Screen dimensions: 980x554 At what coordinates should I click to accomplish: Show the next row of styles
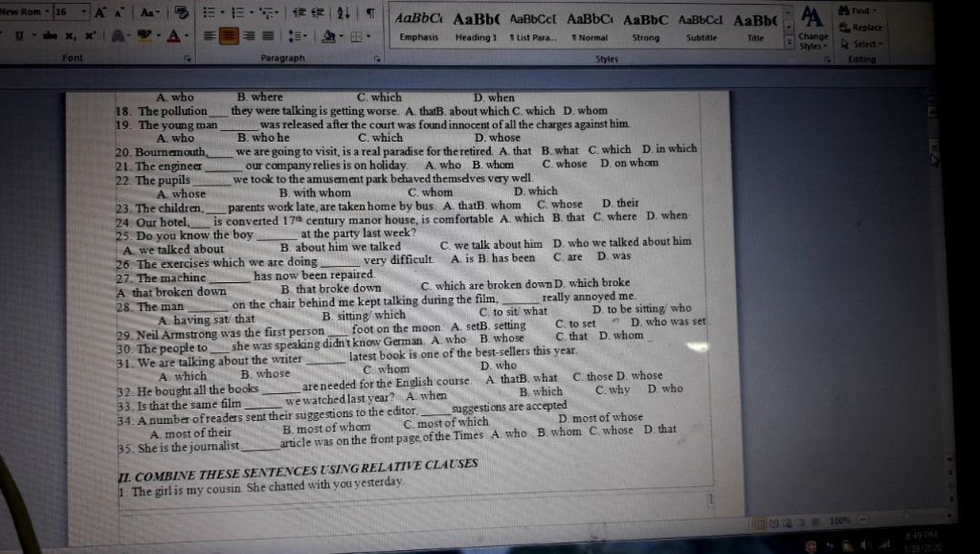[x=789, y=28]
